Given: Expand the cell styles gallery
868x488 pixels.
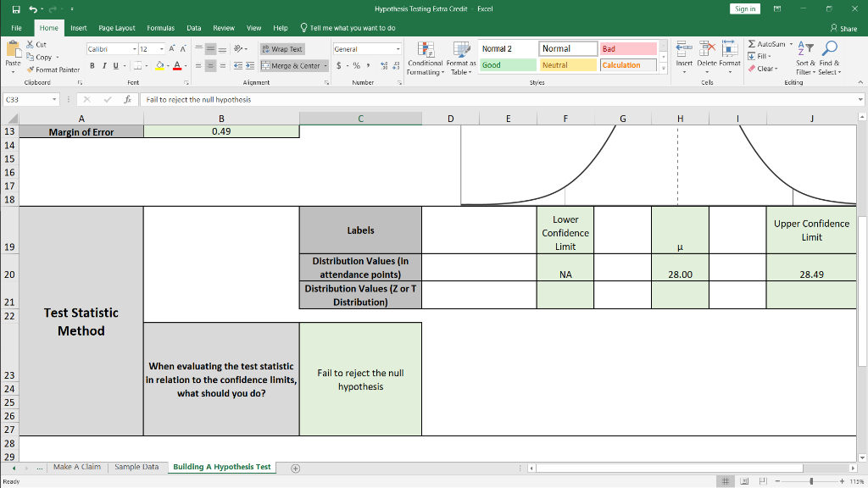Looking at the screenshot, I should pos(663,69).
